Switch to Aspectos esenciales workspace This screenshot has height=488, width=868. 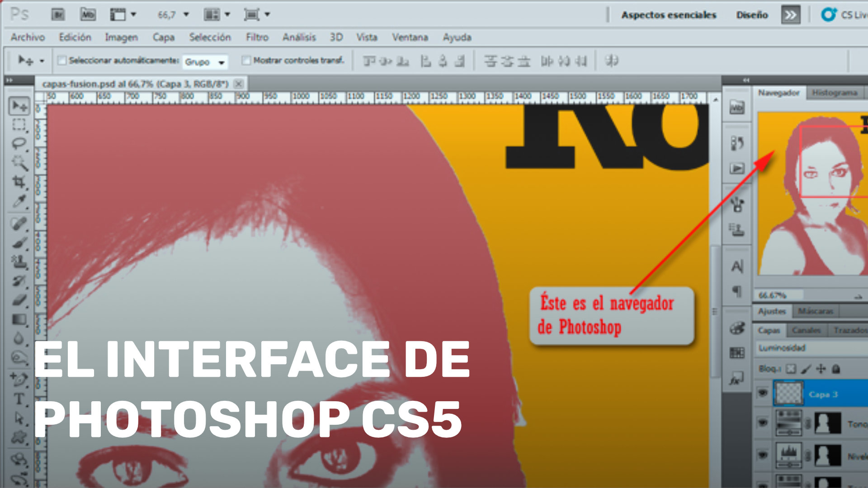pyautogui.click(x=669, y=15)
